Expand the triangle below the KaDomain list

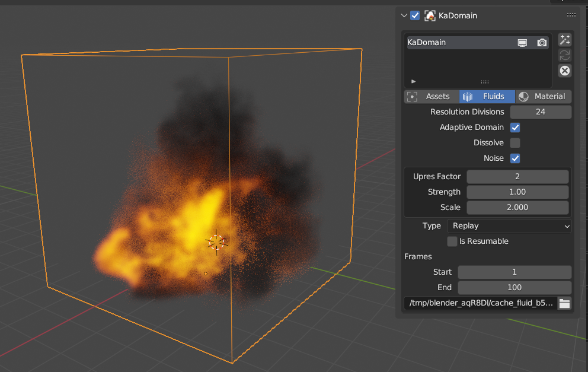coord(413,81)
